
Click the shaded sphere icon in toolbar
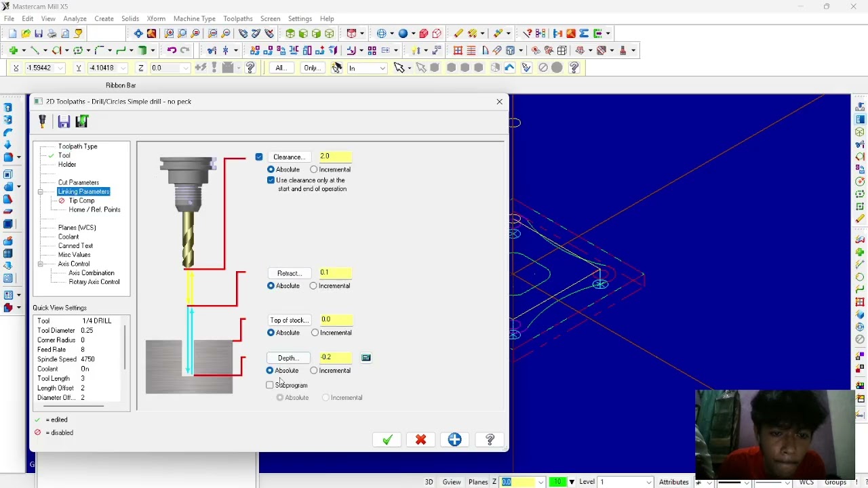[x=404, y=33]
